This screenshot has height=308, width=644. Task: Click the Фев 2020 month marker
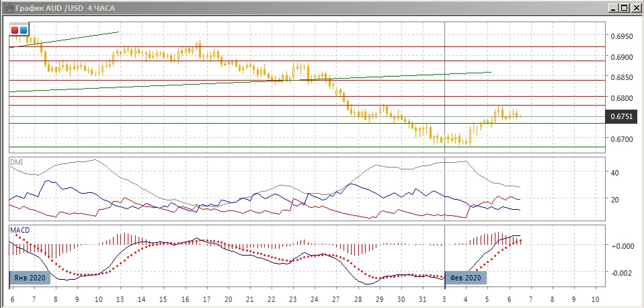coord(465,277)
